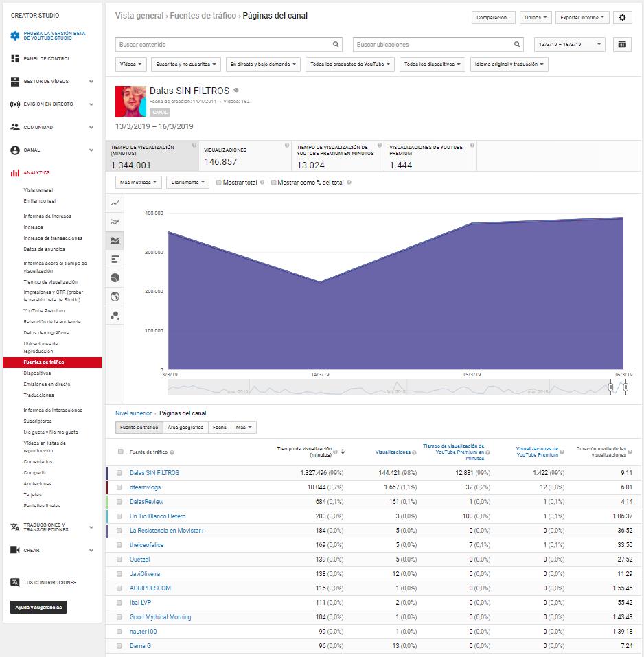Screen dimensions: 644x657
Task: Click help icon beside Visualizaciones metric
Action: pos(287,146)
